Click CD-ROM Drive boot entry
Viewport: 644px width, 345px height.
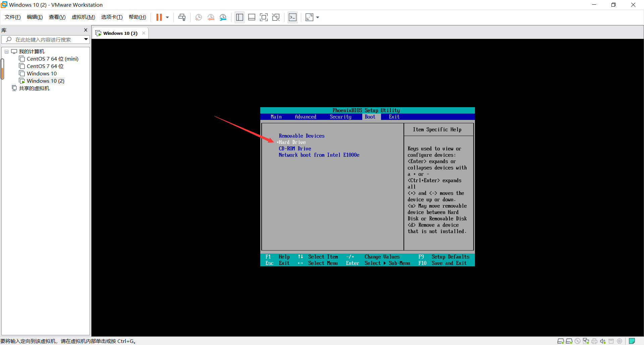[x=295, y=149]
